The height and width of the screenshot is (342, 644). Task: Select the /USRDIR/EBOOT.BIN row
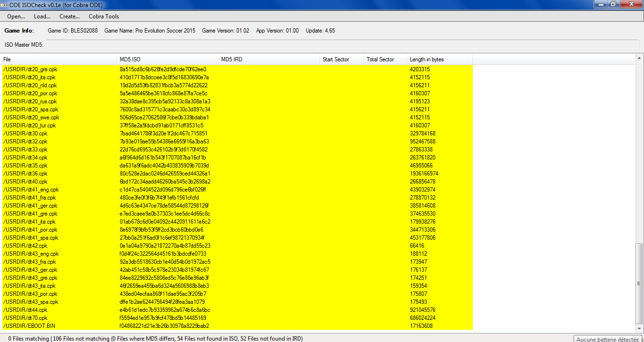point(29,326)
